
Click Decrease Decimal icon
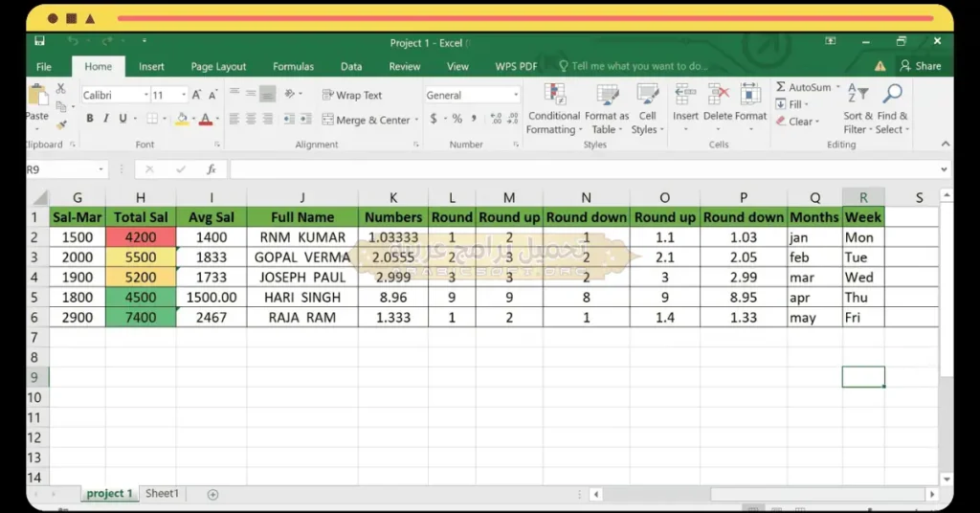(513, 118)
